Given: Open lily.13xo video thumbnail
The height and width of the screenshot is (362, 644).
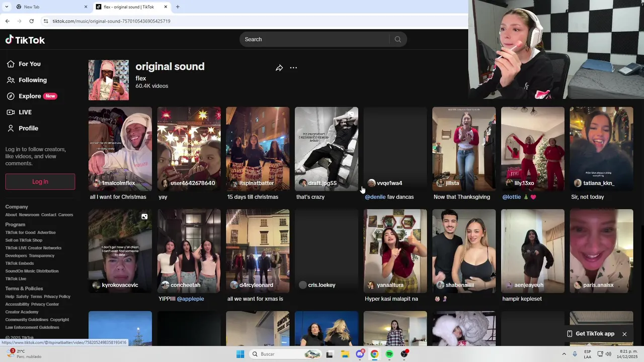Looking at the screenshot, I should 533,149.
